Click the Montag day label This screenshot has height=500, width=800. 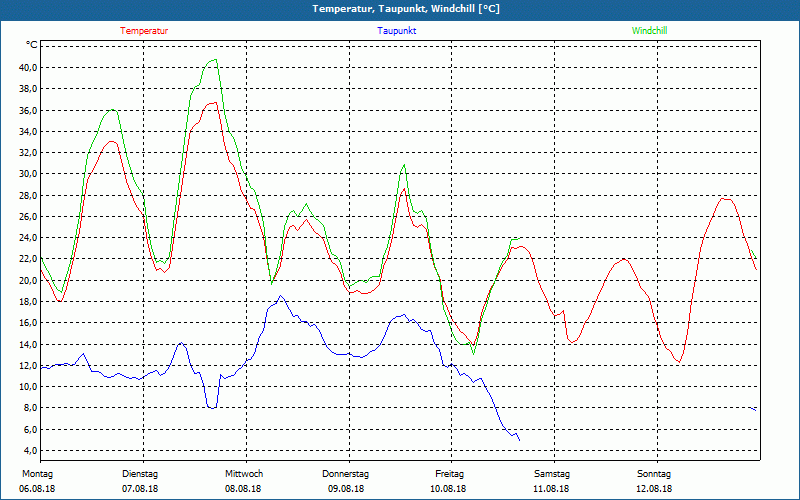[x=37, y=474]
